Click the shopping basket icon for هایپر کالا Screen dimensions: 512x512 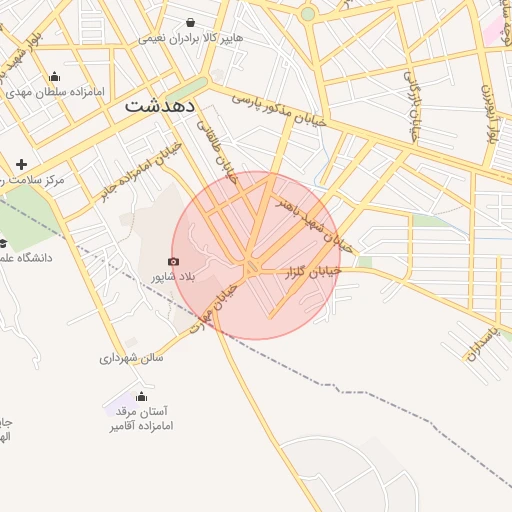click(190, 23)
